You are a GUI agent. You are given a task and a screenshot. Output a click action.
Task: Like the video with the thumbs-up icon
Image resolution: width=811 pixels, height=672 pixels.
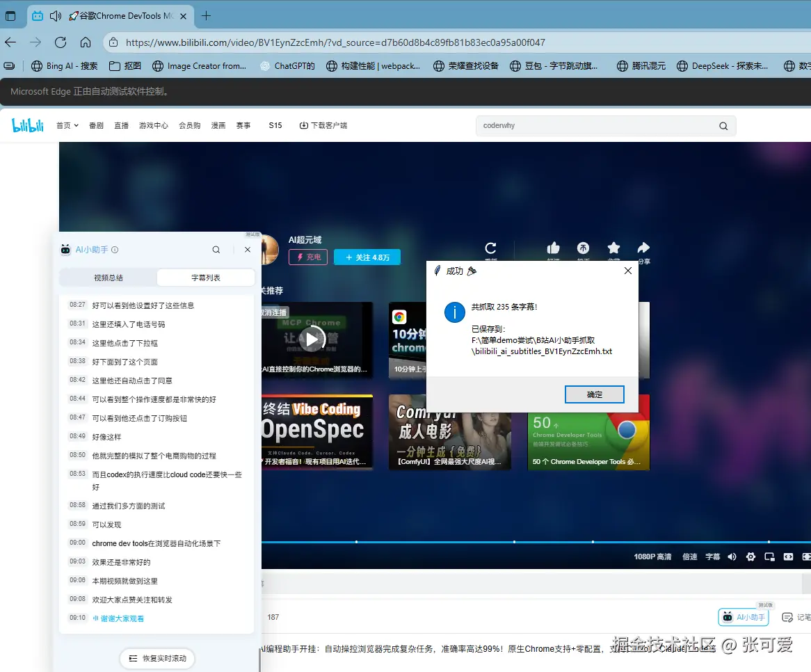[x=553, y=248]
